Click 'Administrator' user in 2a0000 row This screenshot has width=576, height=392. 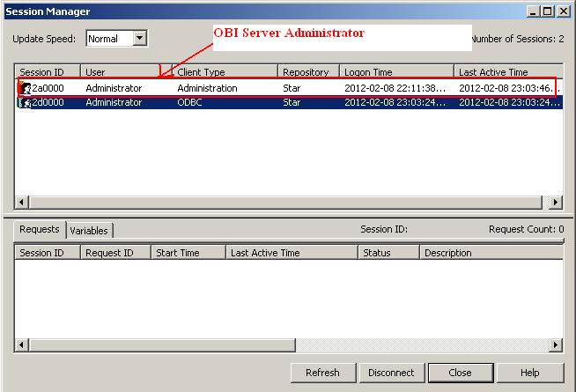(x=114, y=88)
